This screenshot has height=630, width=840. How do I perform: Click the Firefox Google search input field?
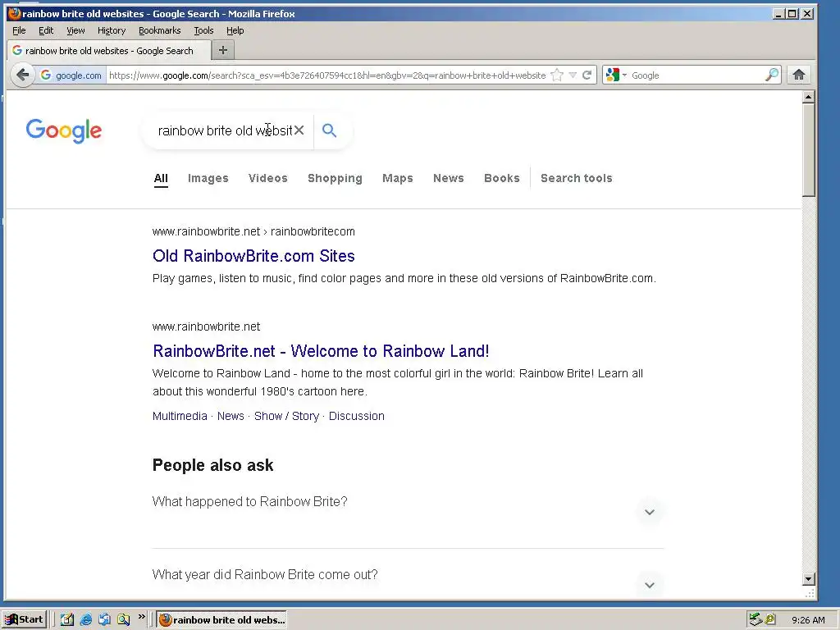(x=696, y=75)
